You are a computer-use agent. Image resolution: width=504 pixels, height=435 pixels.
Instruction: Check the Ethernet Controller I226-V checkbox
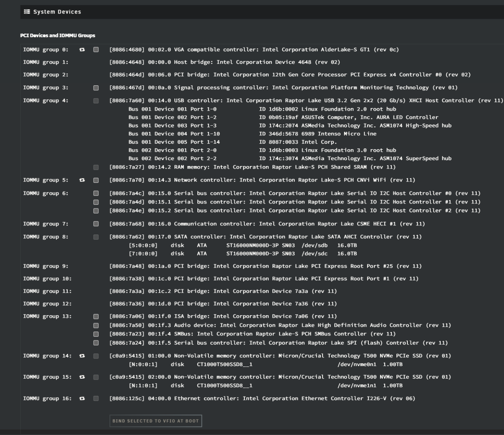coord(97,398)
